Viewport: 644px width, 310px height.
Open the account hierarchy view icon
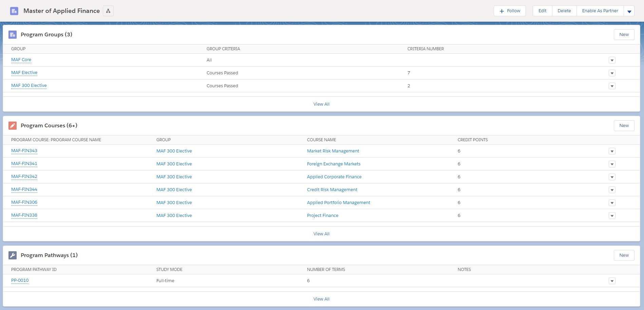[x=108, y=11]
